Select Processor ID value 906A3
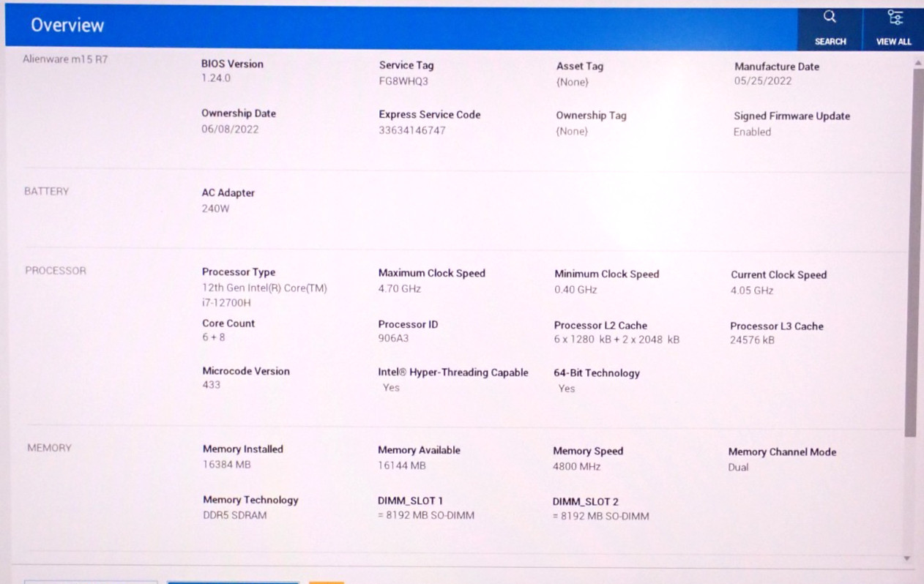 [395, 339]
